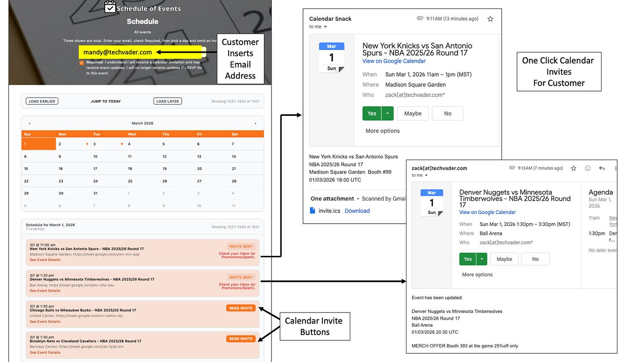This screenshot has width=644, height=362.
Task: Go to previous month in calendar
Action: (30, 123)
